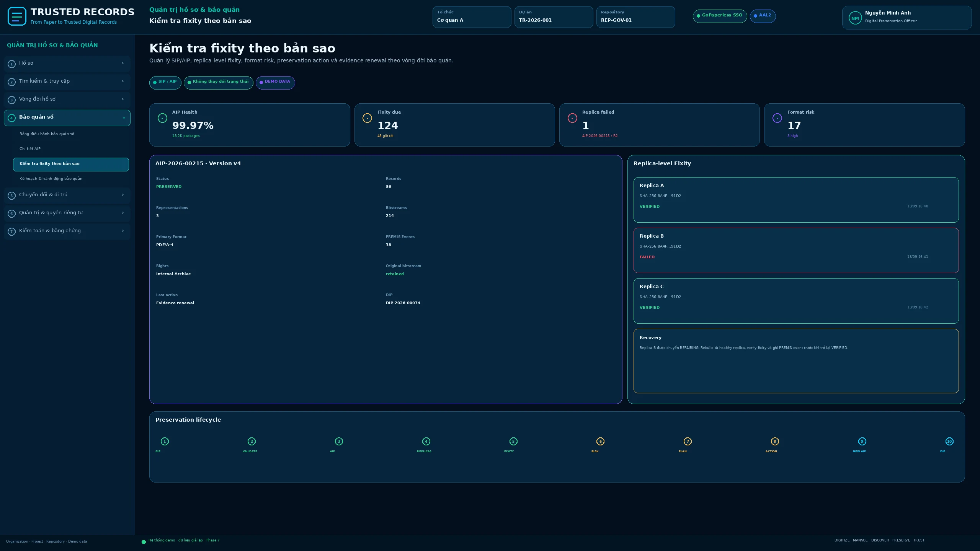Click the Replica failed circle icon

tap(572, 118)
